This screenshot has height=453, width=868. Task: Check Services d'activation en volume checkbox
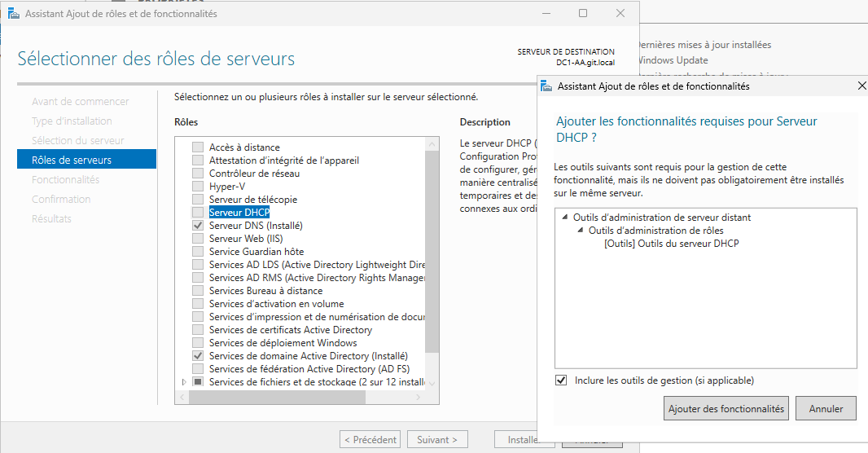pos(198,303)
